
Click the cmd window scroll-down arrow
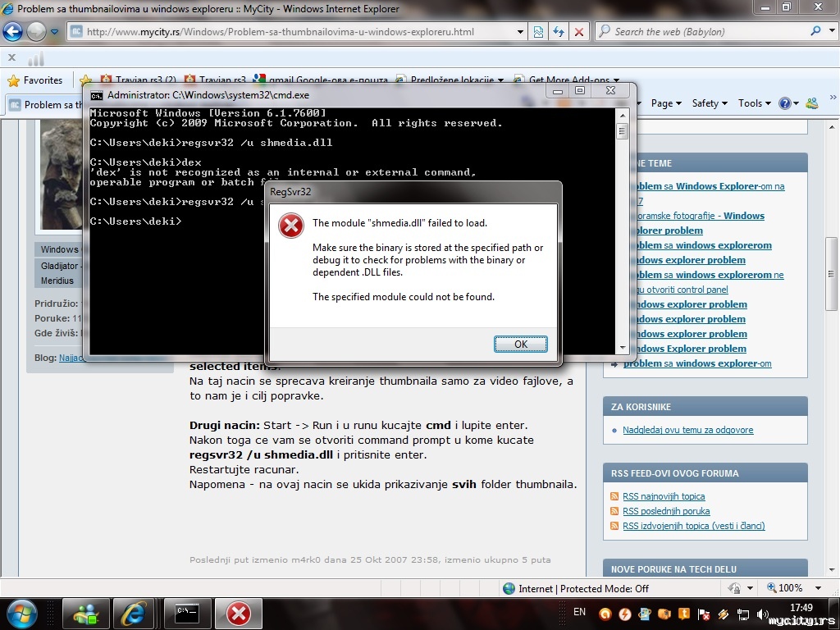622,348
